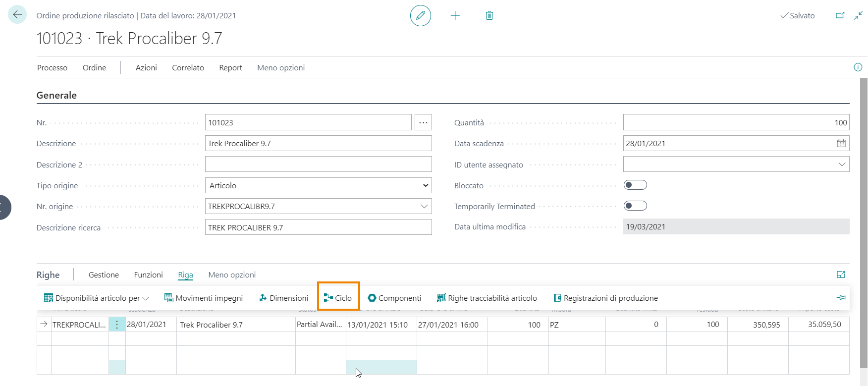Open the Azioni menu
868x386 pixels.
(146, 68)
